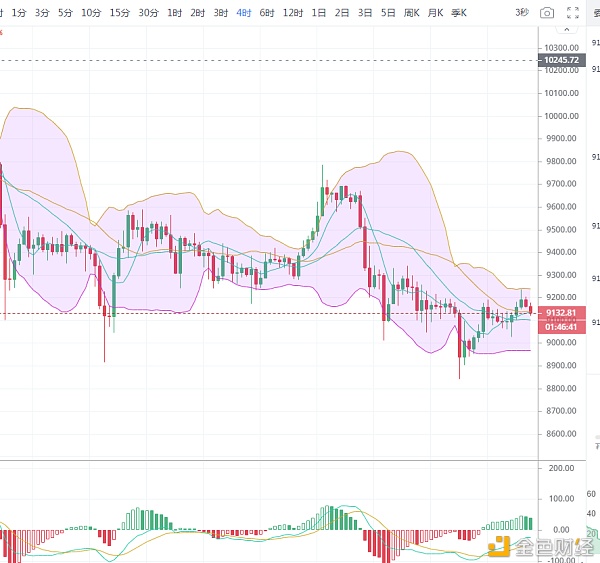Click the 200.00 MACD axis label

(561, 468)
